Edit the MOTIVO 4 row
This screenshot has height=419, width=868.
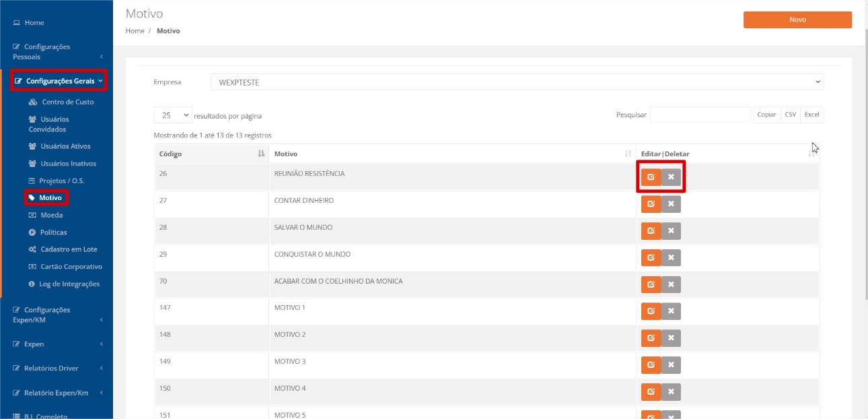(651, 392)
